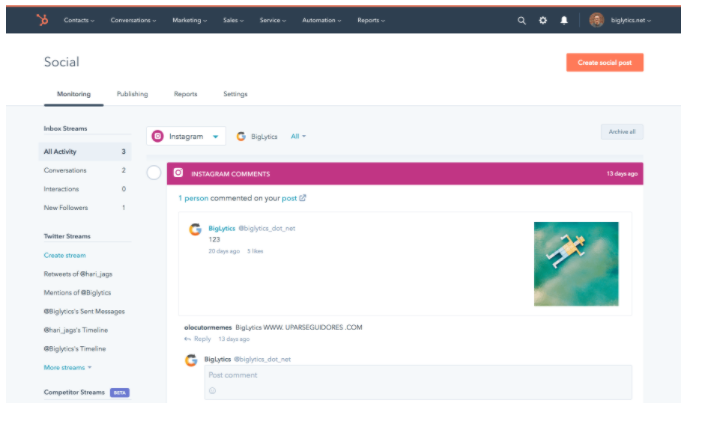709x437 pixels.
Task: Click the Competitor Streams heading
Action: click(74, 392)
